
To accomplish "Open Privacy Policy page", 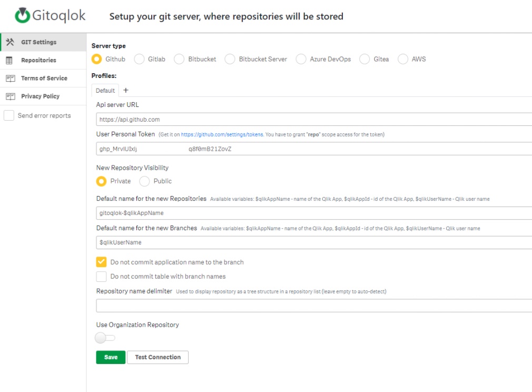I will tap(43, 96).
